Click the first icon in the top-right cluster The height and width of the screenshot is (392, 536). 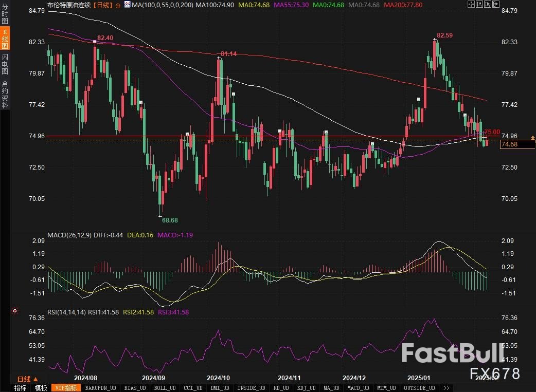[x=472, y=5]
